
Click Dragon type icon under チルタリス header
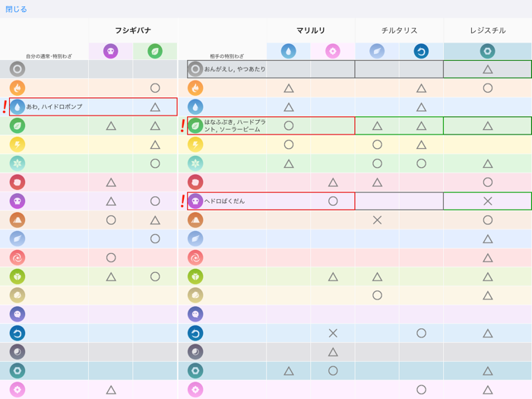click(421, 51)
